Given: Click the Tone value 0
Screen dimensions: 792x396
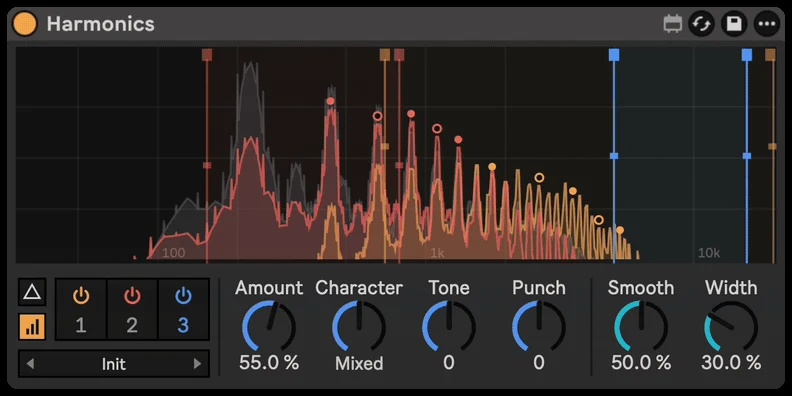Looking at the screenshot, I should pyautogui.click(x=449, y=363).
